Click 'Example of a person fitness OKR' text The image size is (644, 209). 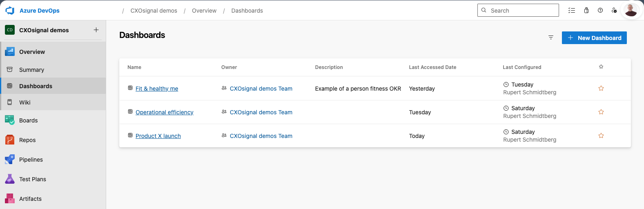(358, 89)
